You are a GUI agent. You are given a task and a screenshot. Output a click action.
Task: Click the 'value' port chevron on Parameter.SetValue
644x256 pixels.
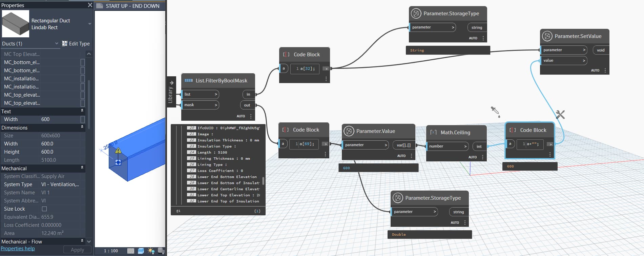[584, 61]
